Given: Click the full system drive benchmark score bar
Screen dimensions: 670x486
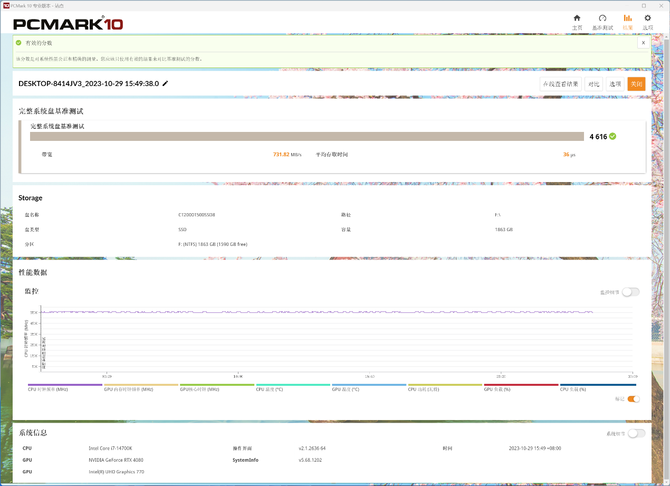Looking at the screenshot, I should click(307, 136).
